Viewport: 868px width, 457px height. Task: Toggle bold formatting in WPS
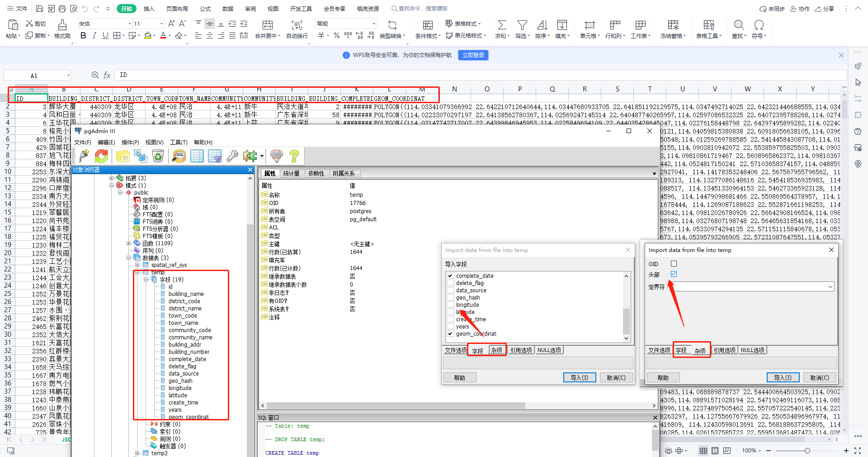[83, 35]
